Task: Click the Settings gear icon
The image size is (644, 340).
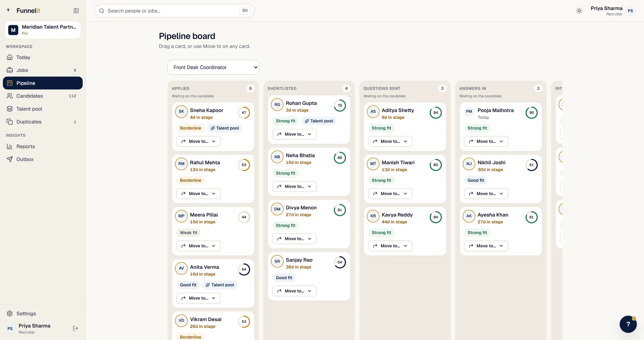Action: pyautogui.click(x=10, y=314)
